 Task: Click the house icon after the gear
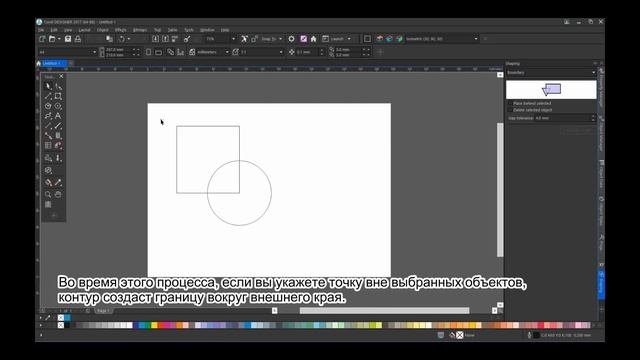click(x=313, y=39)
